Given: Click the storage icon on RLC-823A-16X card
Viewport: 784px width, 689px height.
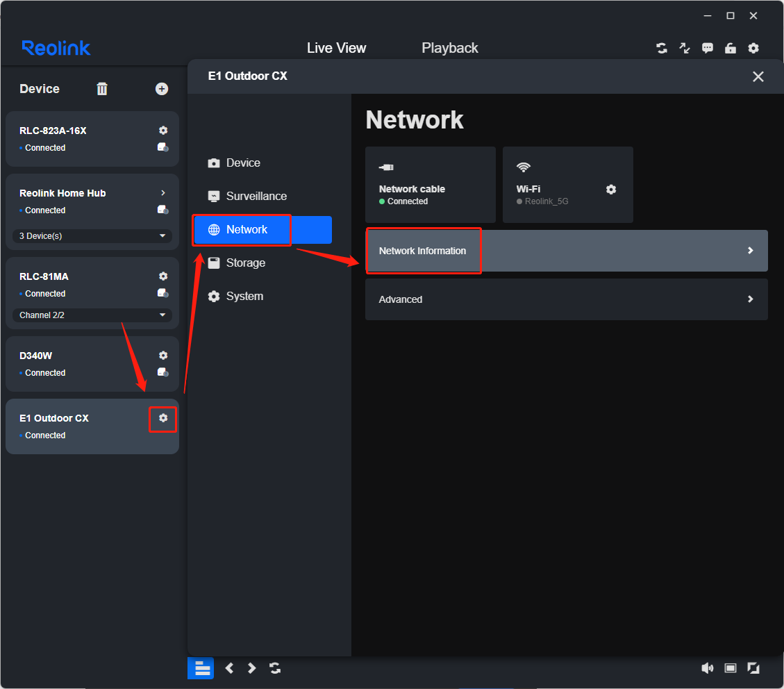Looking at the screenshot, I should [x=163, y=147].
